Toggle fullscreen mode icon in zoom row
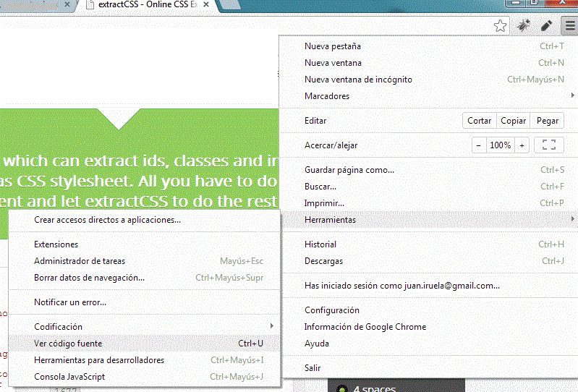578x392 pixels. (548, 145)
